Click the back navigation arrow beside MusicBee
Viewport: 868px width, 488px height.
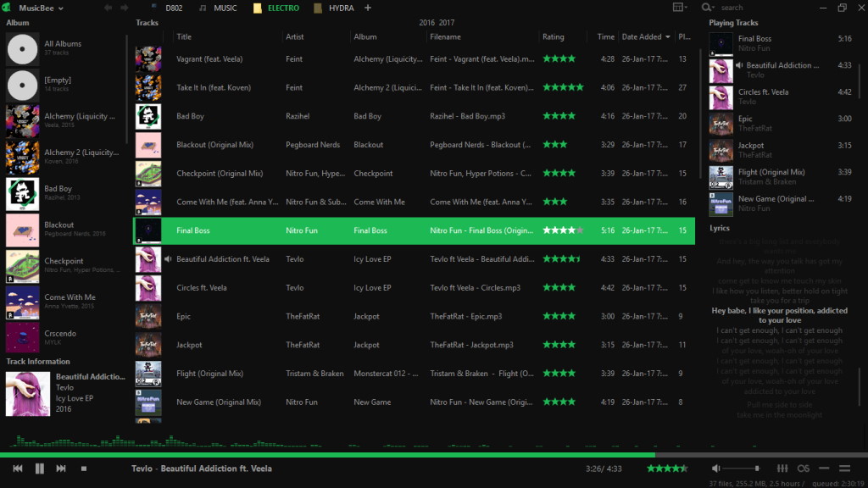[x=108, y=8]
